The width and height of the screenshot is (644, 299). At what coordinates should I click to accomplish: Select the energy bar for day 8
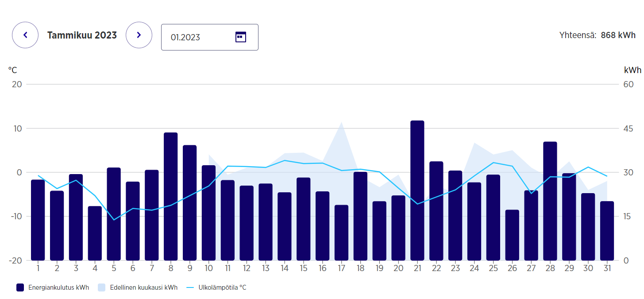(x=170, y=197)
